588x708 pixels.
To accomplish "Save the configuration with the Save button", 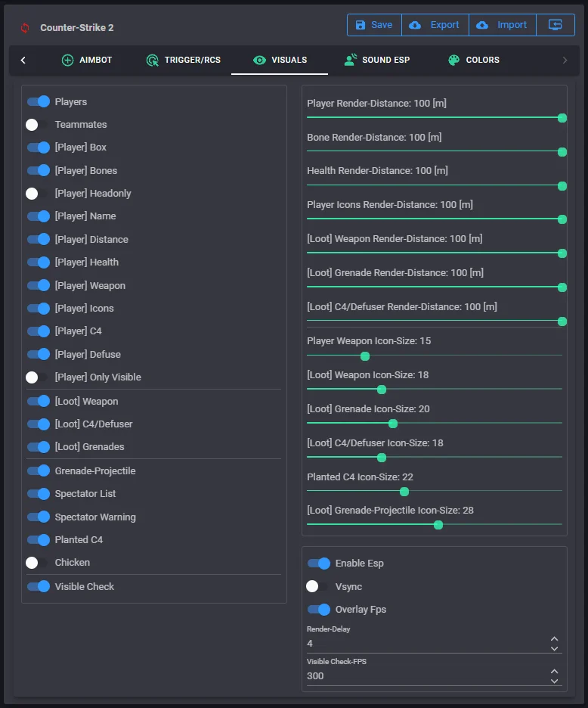I will 374,25.
